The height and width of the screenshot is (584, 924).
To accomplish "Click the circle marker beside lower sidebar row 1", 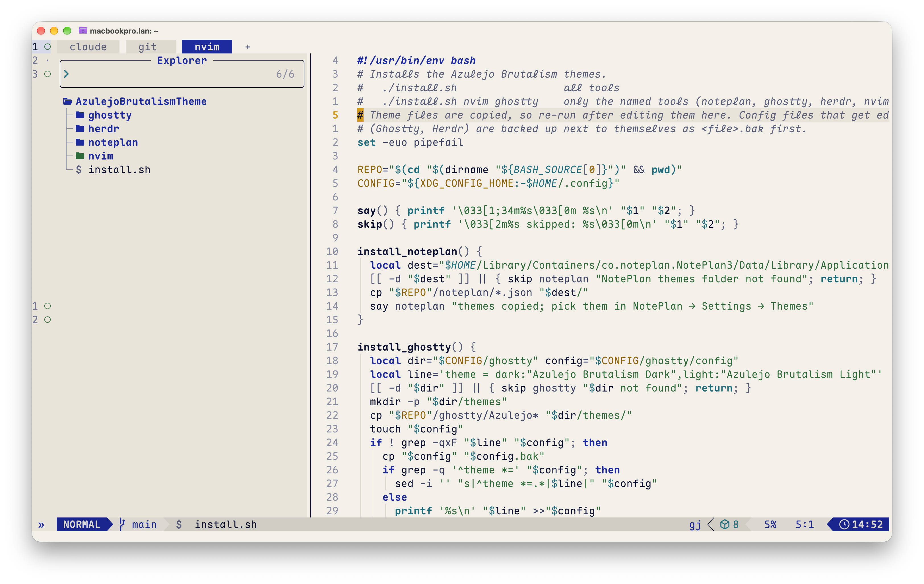I will [x=47, y=306].
